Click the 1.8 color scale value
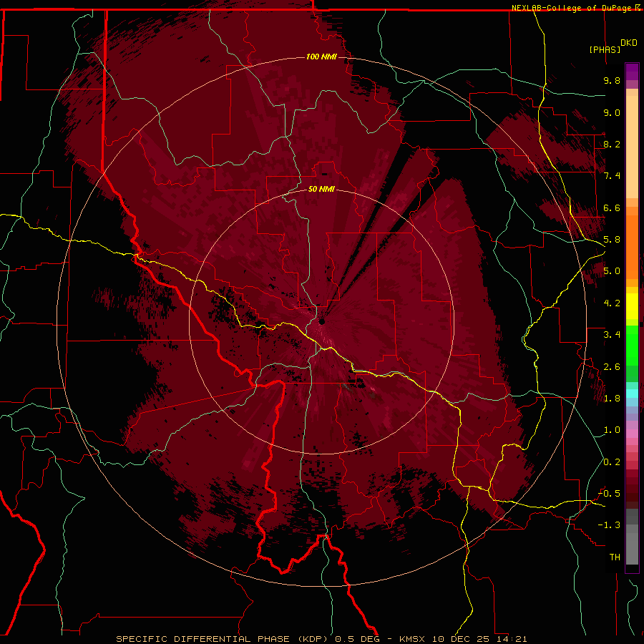The height and width of the screenshot is (644, 644). (612, 399)
